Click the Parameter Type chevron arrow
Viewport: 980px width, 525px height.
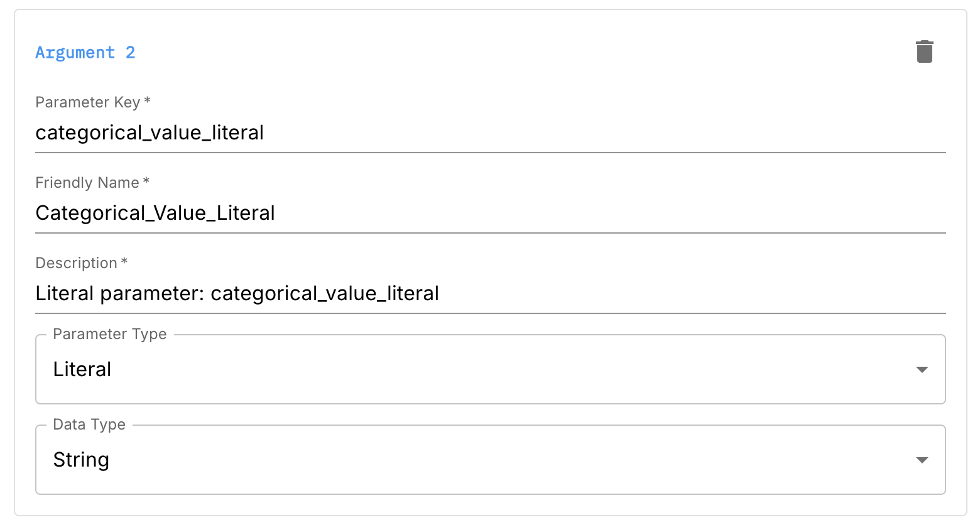click(922, 370)
